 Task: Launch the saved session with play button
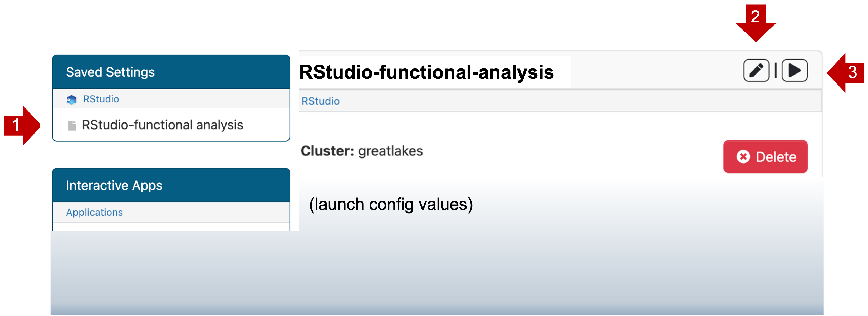794,70
